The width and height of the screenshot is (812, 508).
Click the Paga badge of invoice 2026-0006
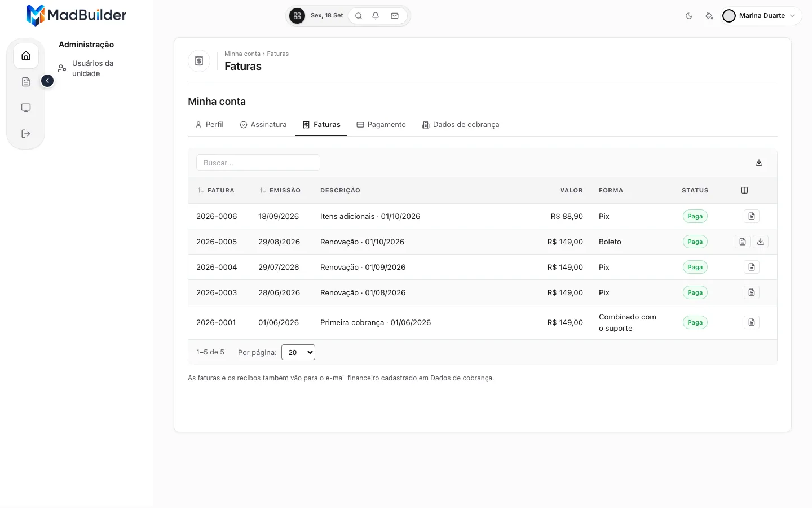(x=695, y=216)
